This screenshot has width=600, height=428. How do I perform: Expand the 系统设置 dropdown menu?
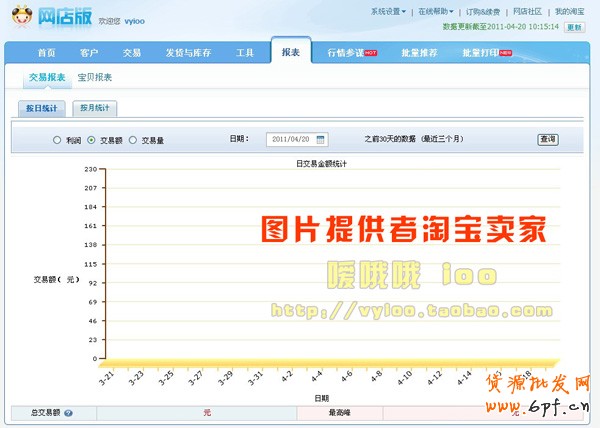click(388, 12)
